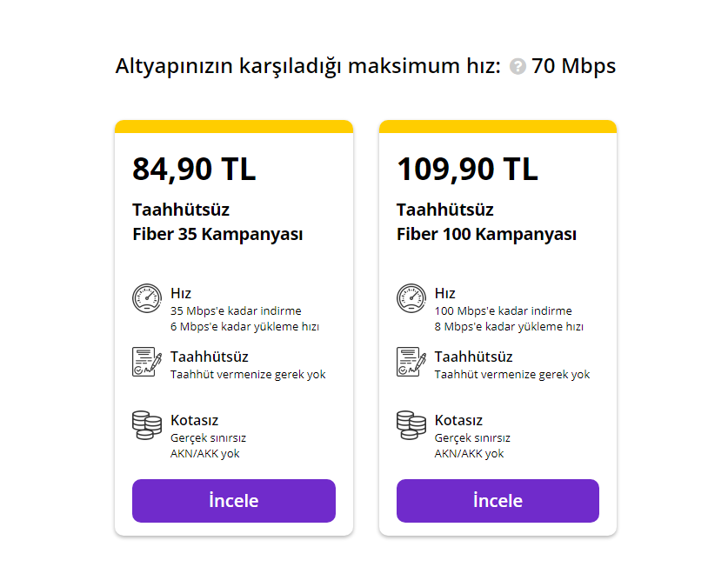Click yellow top bar of Fiber 35 card

pos(234,126)
